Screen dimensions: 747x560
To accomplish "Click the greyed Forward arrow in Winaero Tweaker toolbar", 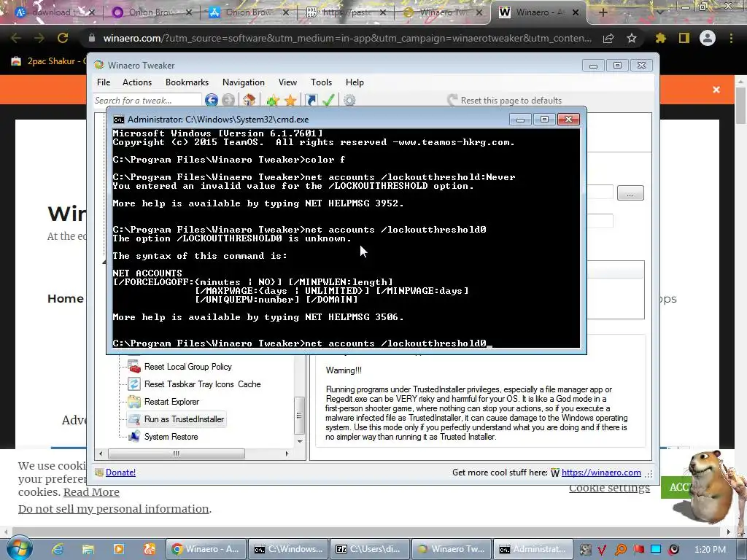I will coord(228,100).
